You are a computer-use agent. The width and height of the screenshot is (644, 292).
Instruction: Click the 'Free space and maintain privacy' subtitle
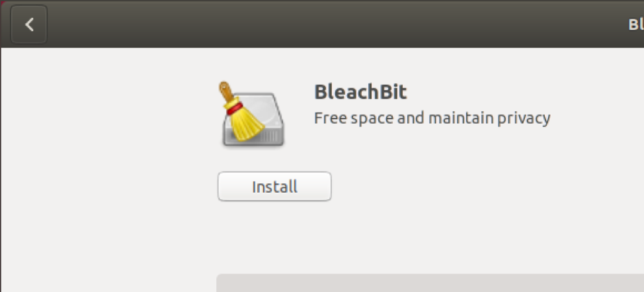[432, 118]
